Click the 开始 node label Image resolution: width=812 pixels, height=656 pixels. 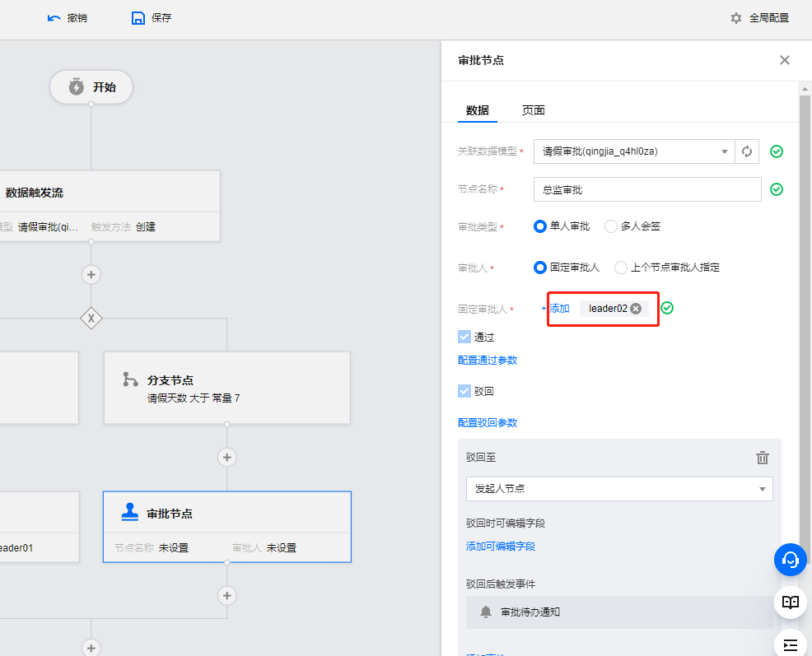coord(104,87)
